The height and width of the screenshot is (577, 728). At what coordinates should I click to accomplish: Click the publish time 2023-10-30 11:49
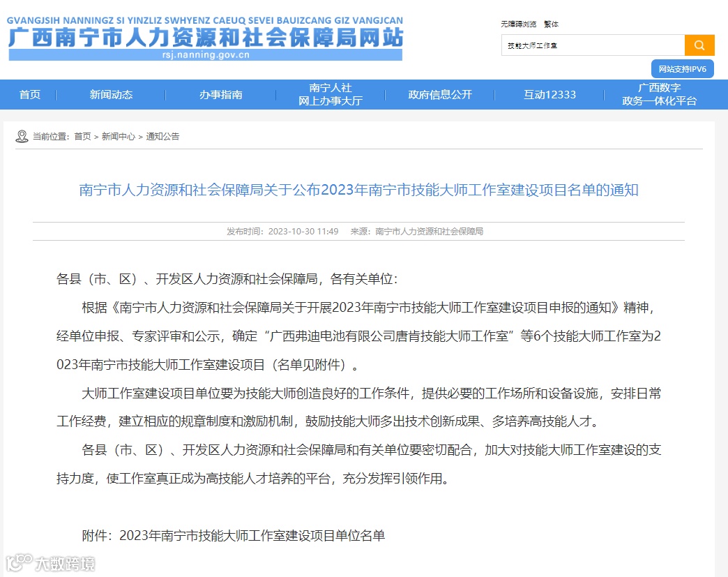pyautogui.click(x=303, y=232)
